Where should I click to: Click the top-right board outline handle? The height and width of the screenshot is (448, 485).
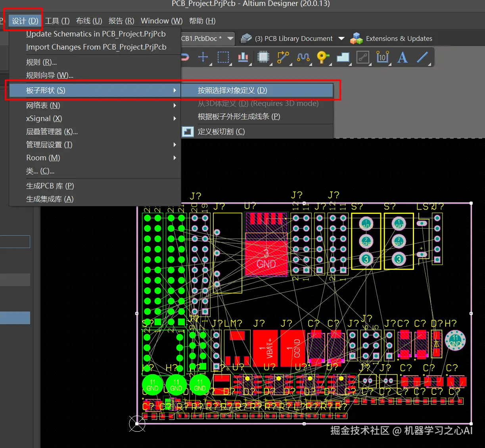click(x=471, y=203)
